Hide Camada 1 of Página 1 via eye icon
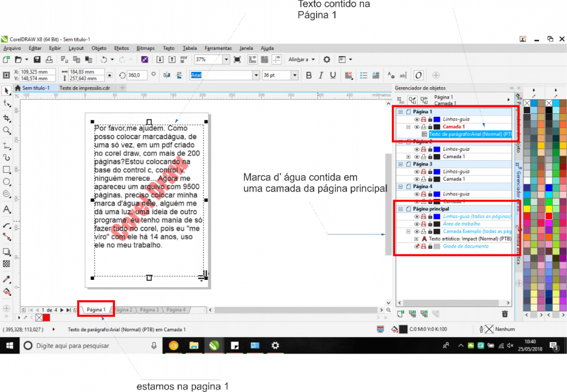 tap(416, 127)
